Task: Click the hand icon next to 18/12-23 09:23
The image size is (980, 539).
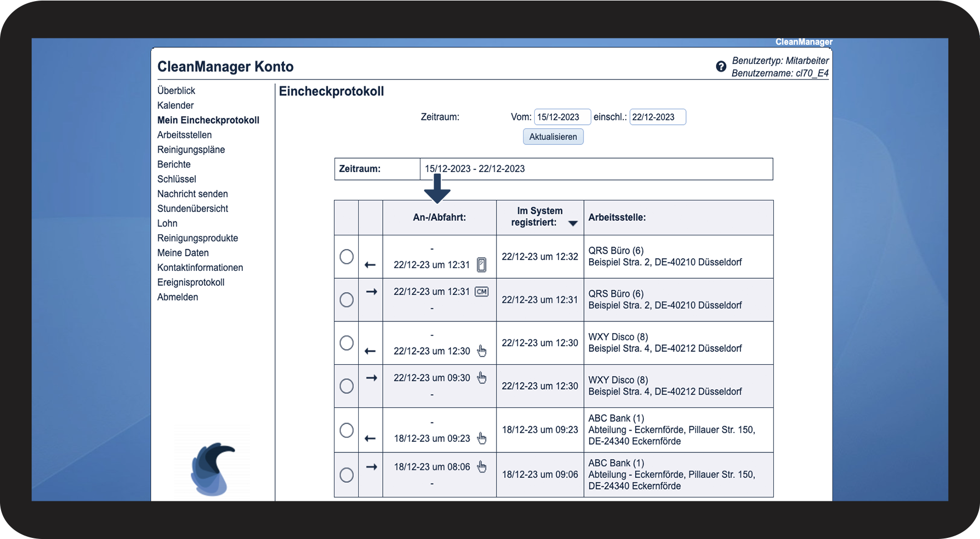Action: click(x=481, y=438)
